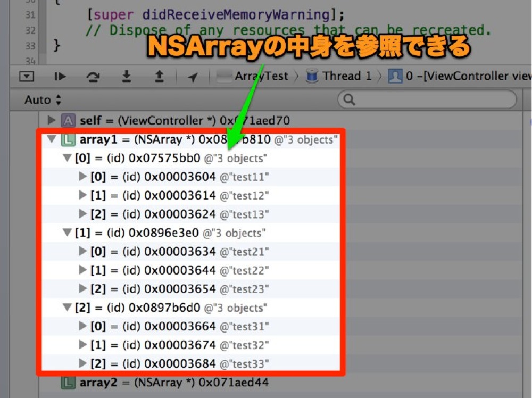Select ArrayTest process in debug bar
This screenshot has height=398, width=532.
(x=261, y=76)
